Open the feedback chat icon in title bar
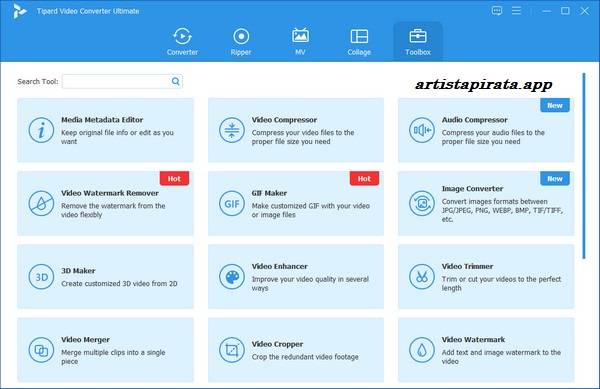This screenshot has height=389, width=600. coord(497,11)
